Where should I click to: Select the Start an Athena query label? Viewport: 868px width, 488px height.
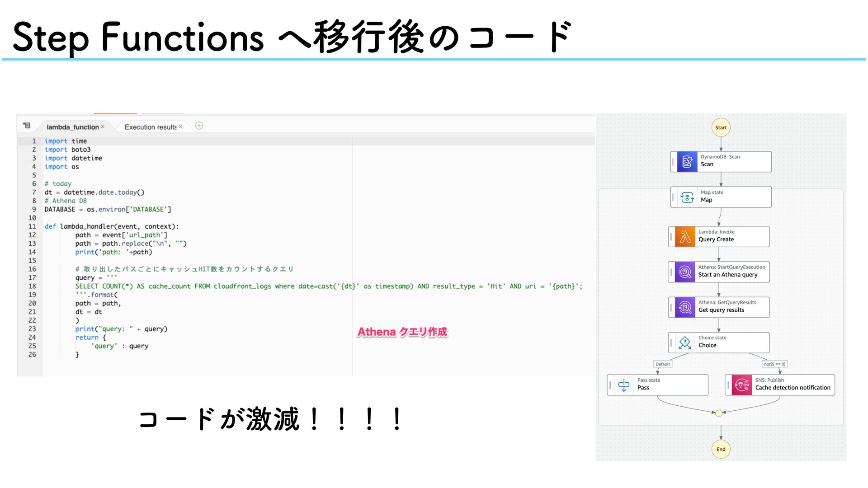pos(728,275)
